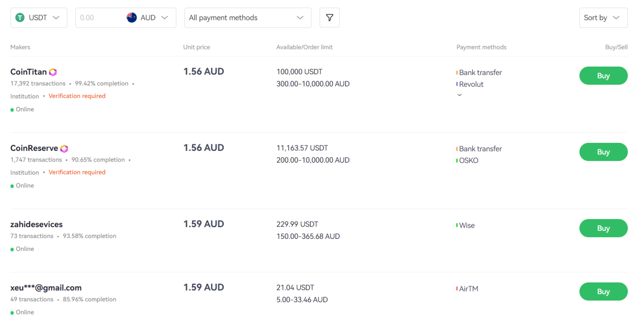Click the Unit price column header
This screenshot has width=644, height=326.
click(197, 47)
